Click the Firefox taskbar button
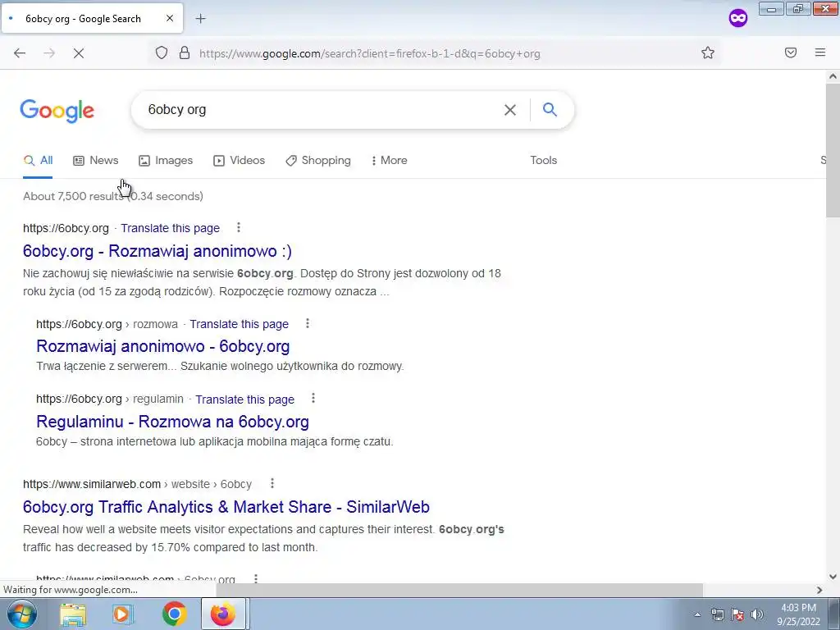 tap(223, 614)
